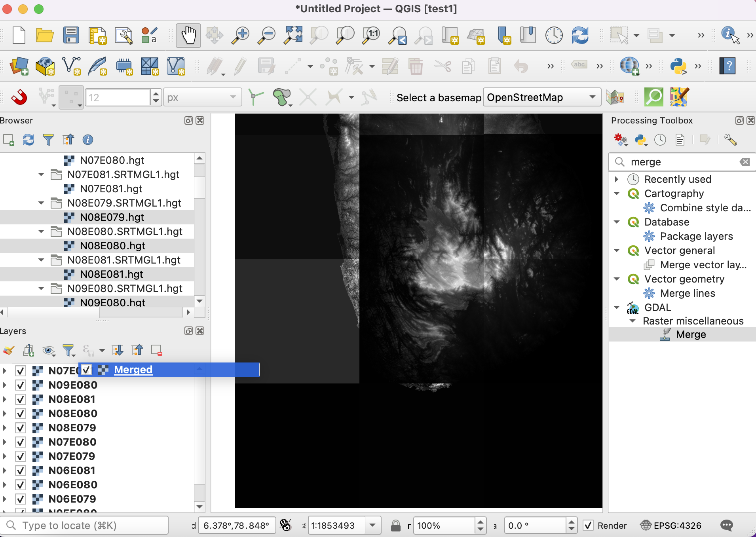The image size is (756, 537).
Task: Click the Zoom Full extent icon
Action: pyautogui.click(x=293, y=36)
